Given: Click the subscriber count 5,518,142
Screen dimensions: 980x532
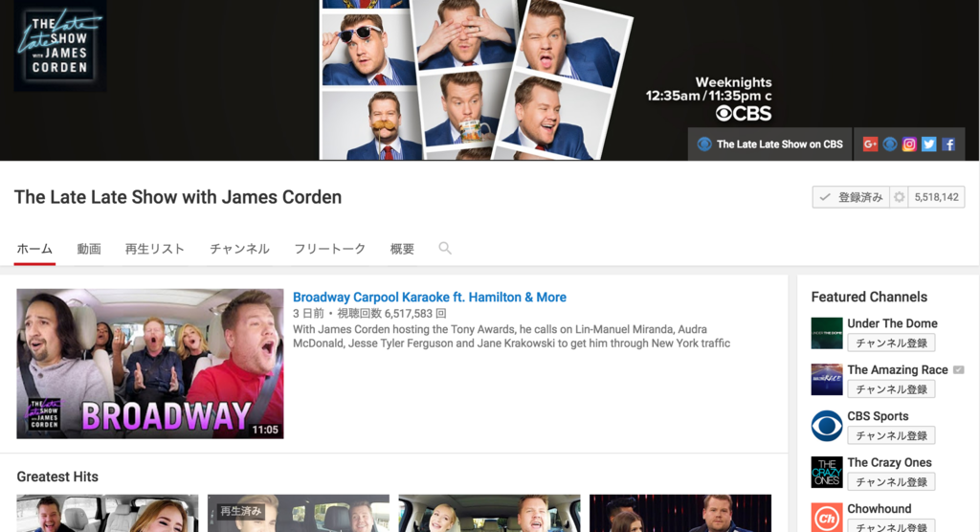Looking at the screenshot, I should (936, 197).
